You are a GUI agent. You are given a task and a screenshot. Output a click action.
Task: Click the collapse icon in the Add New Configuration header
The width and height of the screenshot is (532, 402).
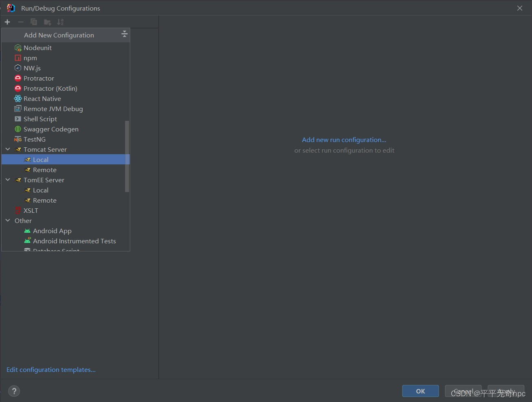(x=125, y=34)
